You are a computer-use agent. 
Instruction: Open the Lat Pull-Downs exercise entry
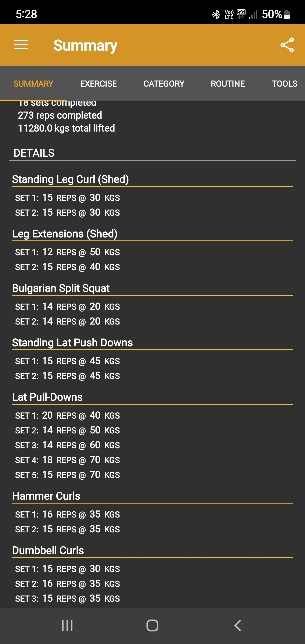click(47, 397)
